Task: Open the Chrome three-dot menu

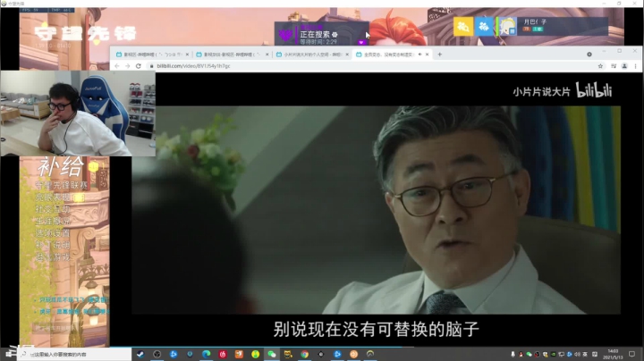Action: click(635, 66)
